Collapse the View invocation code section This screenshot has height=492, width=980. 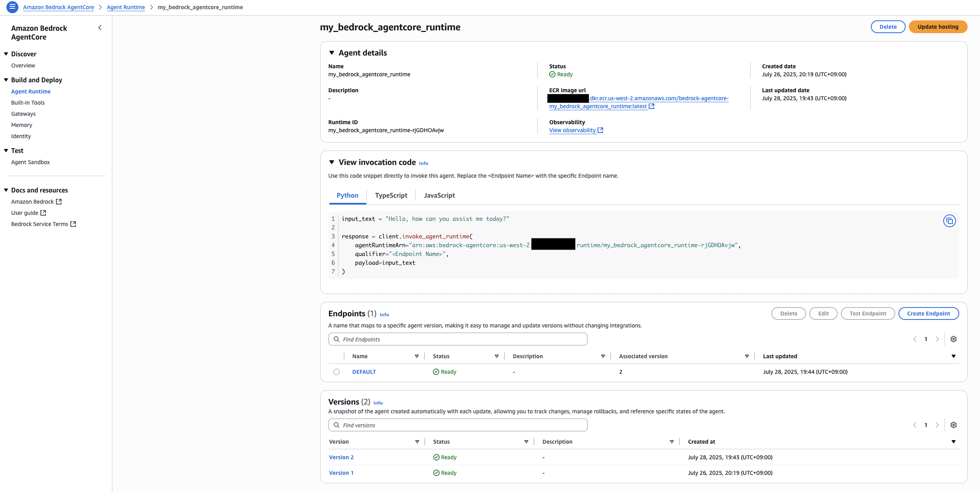(x=332, y=162)
